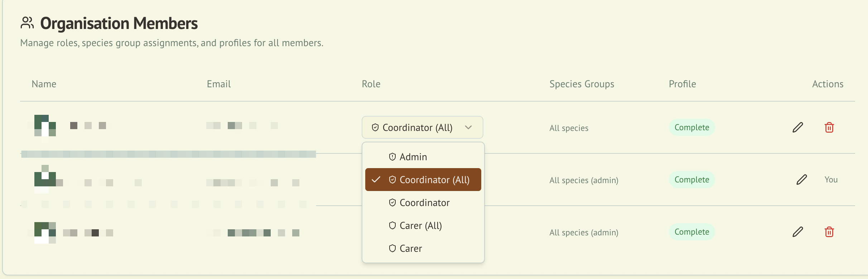Choose the Coordinator (All) menu option
Viewport: 868px width, 279px height.
coord(434,180)
